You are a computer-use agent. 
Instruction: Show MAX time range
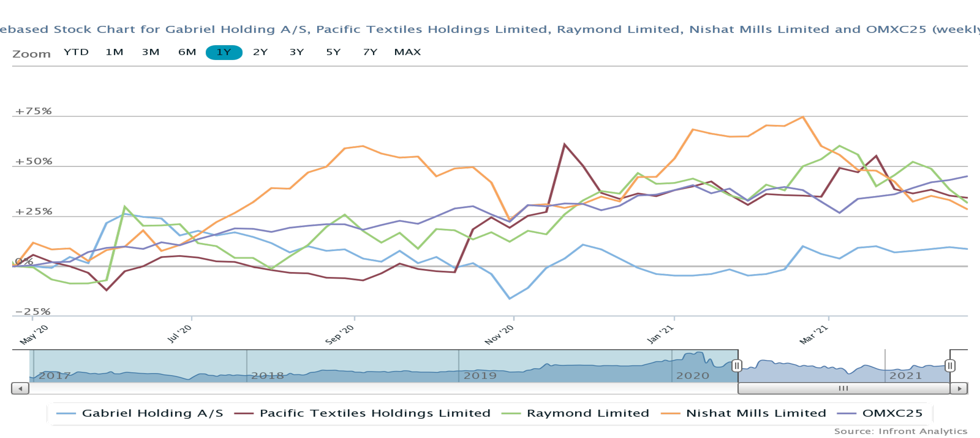coord(408,52)
